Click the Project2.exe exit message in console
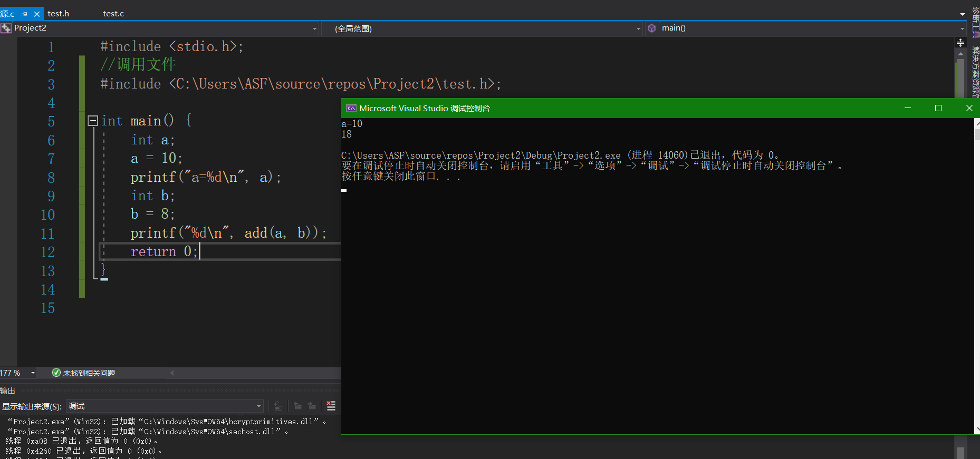Image resolution: width=980 pixels, height=459 pixels. [560, 155]
